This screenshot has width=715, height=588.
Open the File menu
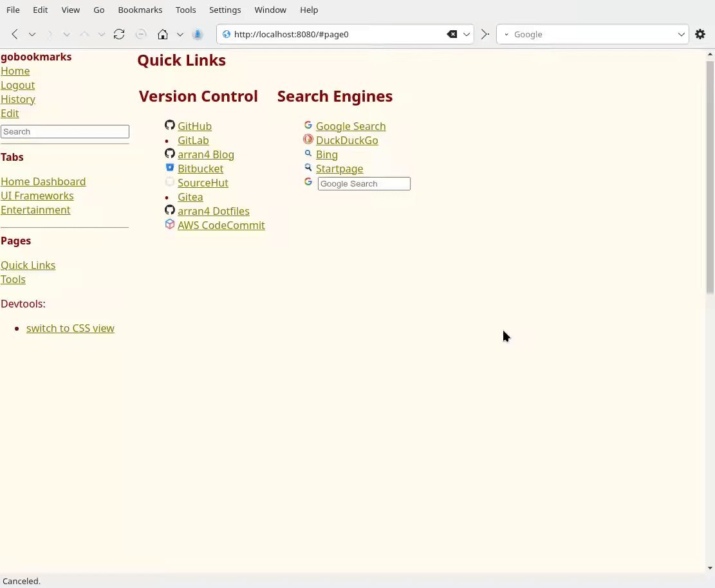[13, 10]
